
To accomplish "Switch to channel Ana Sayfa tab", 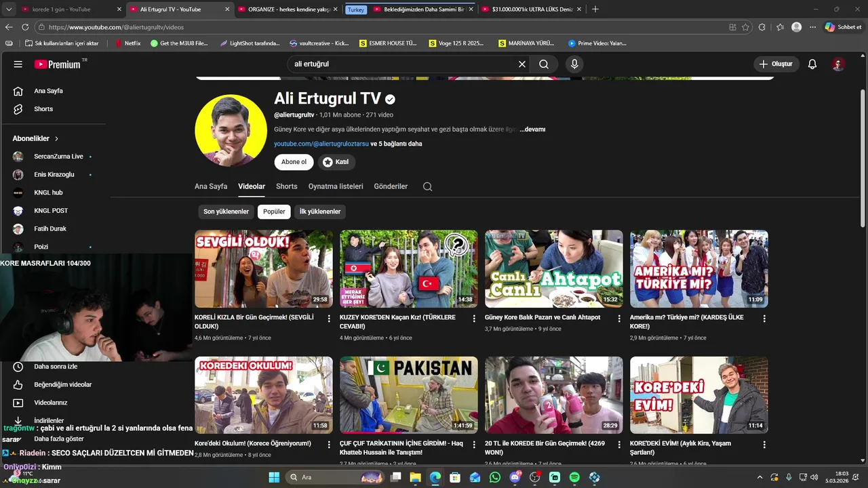I will click(x=211, y=186).
